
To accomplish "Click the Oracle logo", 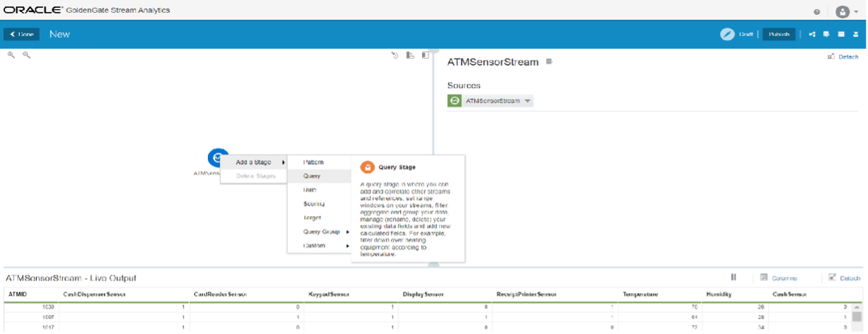I will click(33, 11).
